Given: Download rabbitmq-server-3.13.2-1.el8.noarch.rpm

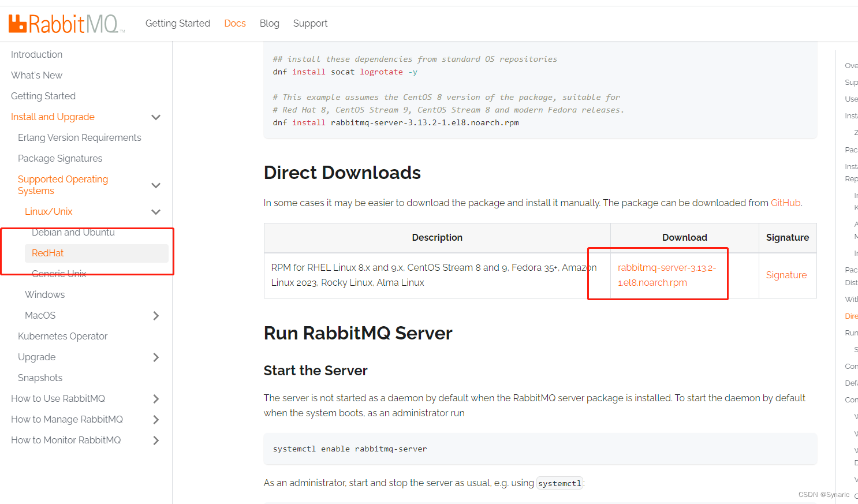Looking at the screenshot, I should tap(667, 275).
